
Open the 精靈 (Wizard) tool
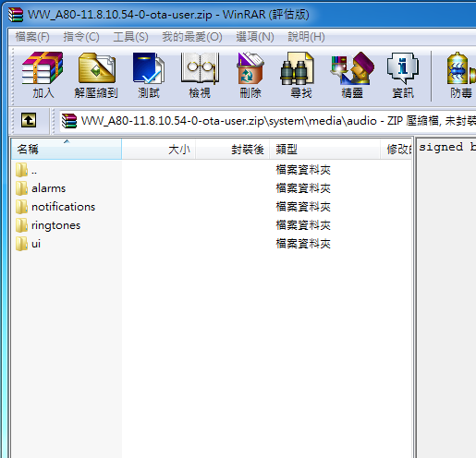pyautogui.click(x=352, y=75)
